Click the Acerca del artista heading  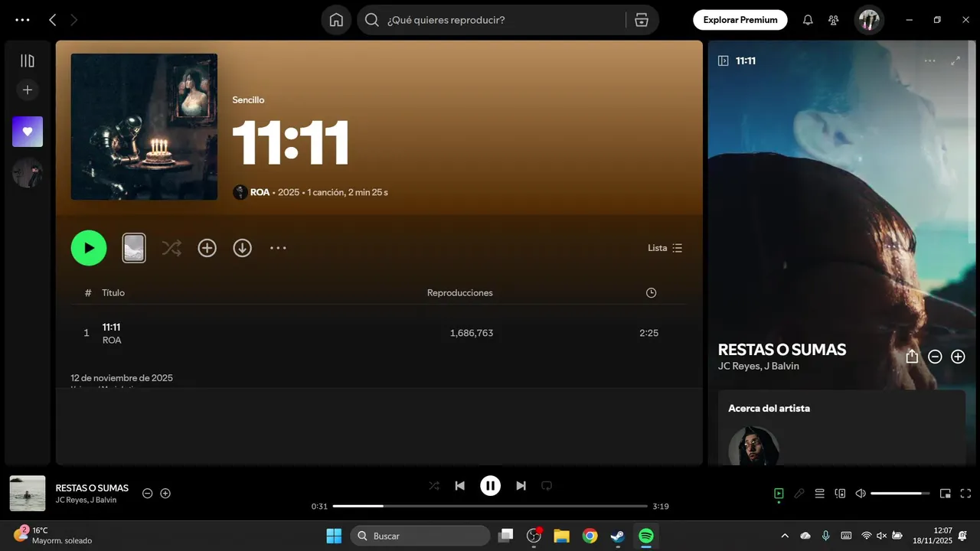769,408
